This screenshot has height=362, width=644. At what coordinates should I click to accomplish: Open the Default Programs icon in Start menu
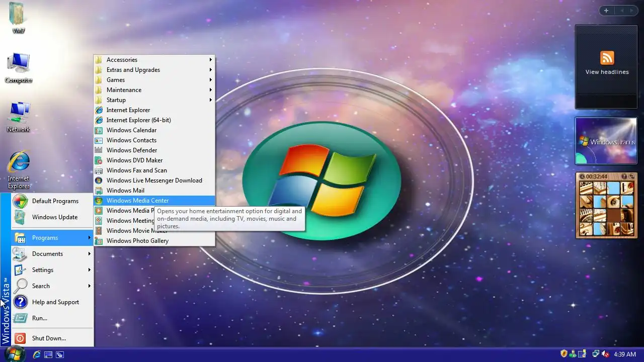(20, 201)
